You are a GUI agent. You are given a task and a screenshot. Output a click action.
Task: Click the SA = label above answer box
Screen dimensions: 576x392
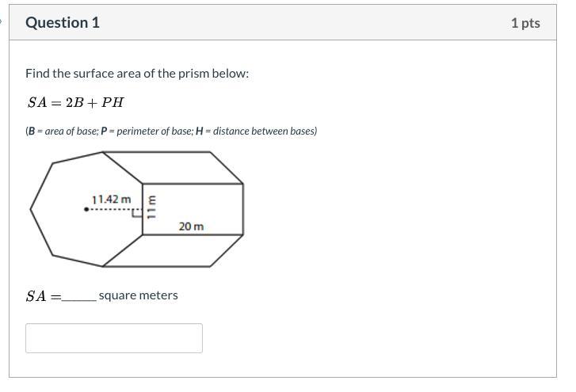click(42, 296)
